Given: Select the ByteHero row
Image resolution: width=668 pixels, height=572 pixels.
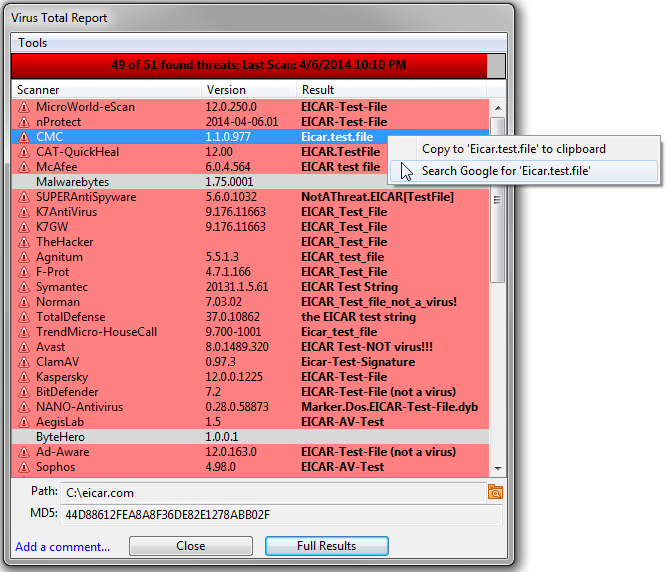Looking at the screenshot, I should coord(250,437).
